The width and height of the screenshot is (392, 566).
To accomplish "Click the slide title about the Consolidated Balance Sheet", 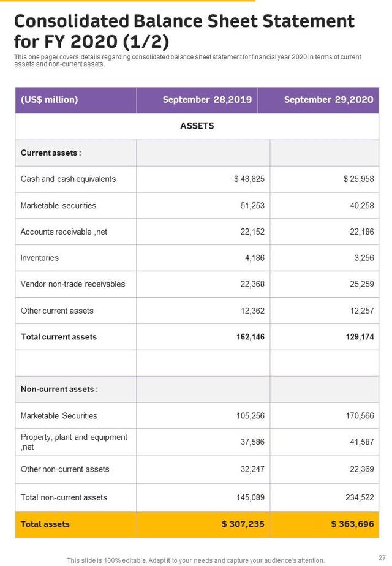I will coord(184,32).
